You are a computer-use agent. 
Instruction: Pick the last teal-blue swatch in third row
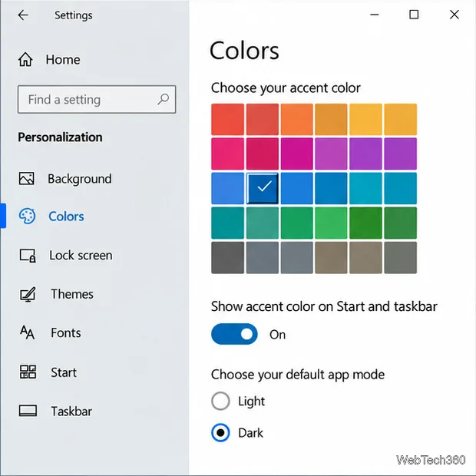tap(401, 188)
